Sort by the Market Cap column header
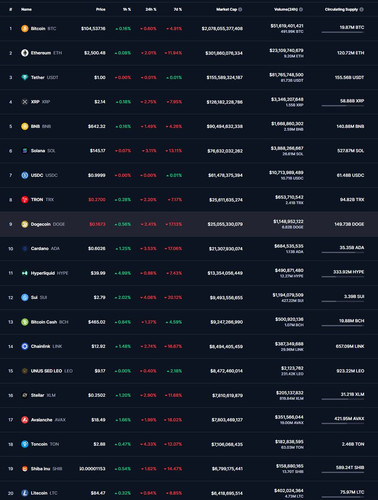This screenshot has height=500, width=378. tap(227, 9)
